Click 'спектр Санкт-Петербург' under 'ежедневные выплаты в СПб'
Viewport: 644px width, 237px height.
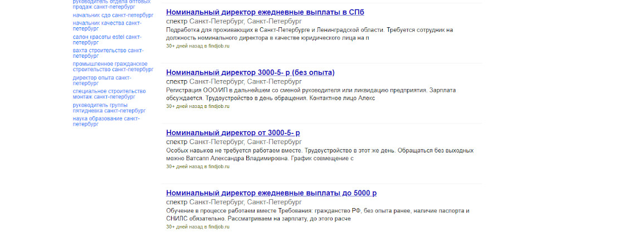(x=233, y=21)
